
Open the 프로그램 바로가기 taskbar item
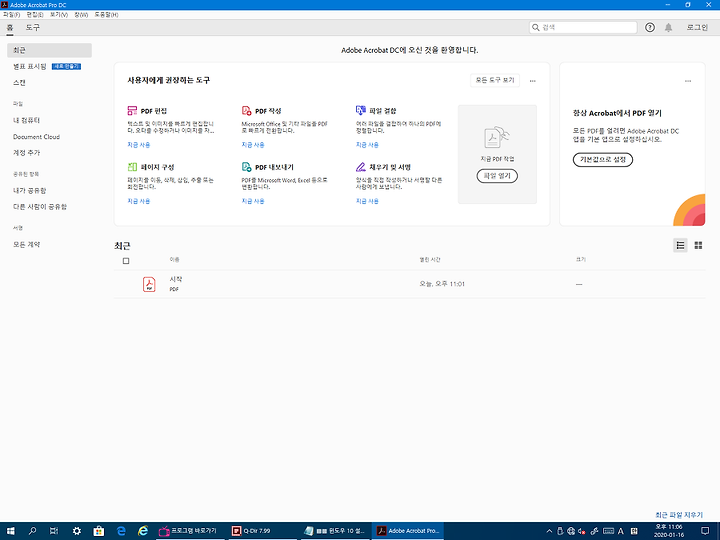tap(191, 531)
